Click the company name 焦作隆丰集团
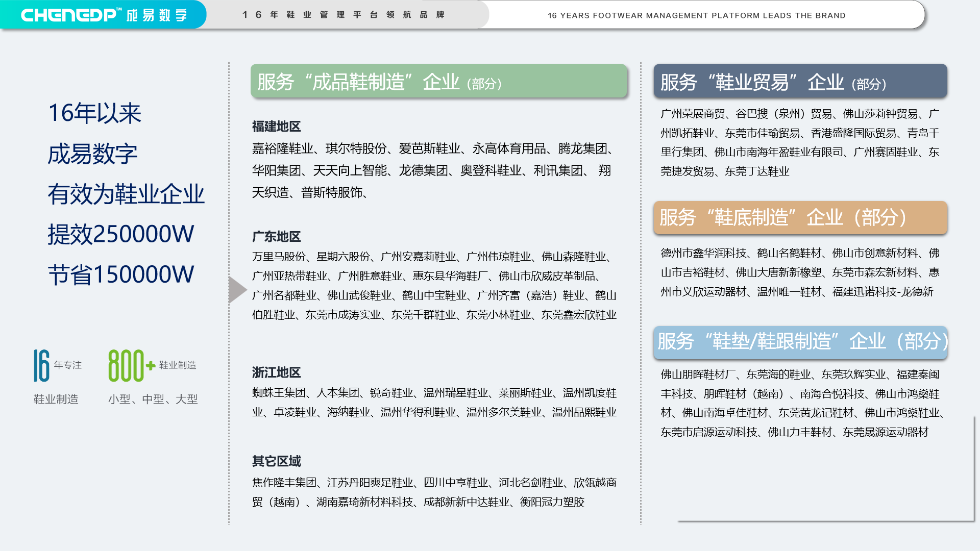Screen dimensions: 980x551 284,483
